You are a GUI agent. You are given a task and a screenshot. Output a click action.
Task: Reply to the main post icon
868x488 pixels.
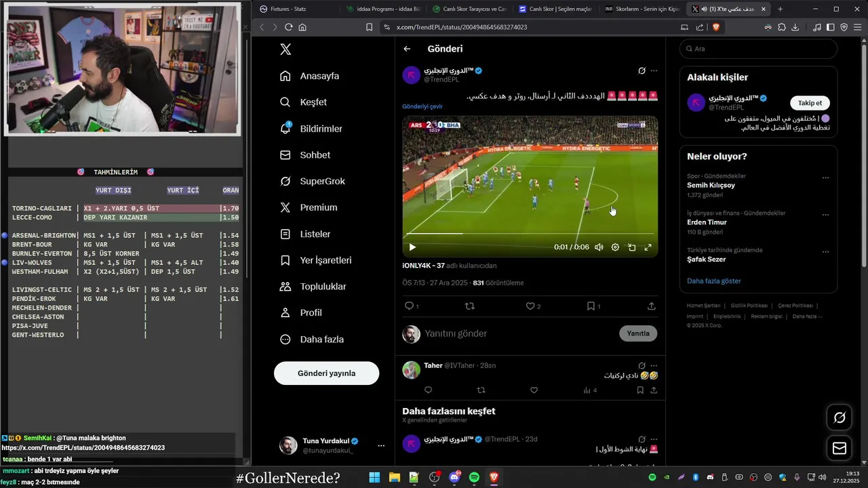(409, 306)
